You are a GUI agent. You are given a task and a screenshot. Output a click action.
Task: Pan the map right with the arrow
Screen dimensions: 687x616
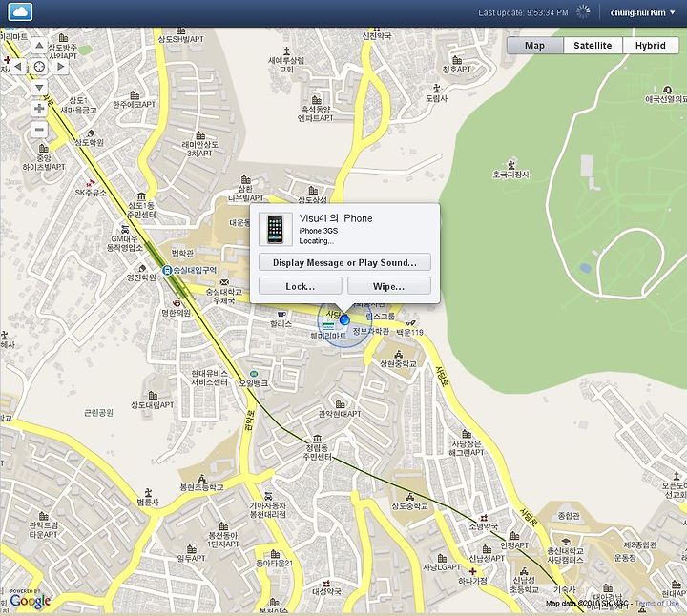60,67
